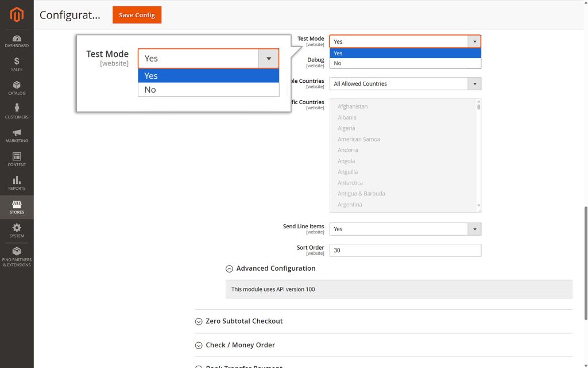Open the Stores menu in the sidebar
The image size is (588, 368).
17,207
